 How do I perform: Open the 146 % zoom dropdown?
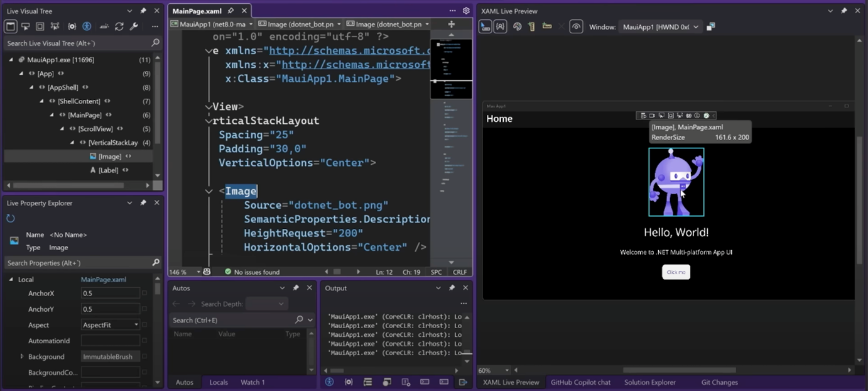pos(198,272)
